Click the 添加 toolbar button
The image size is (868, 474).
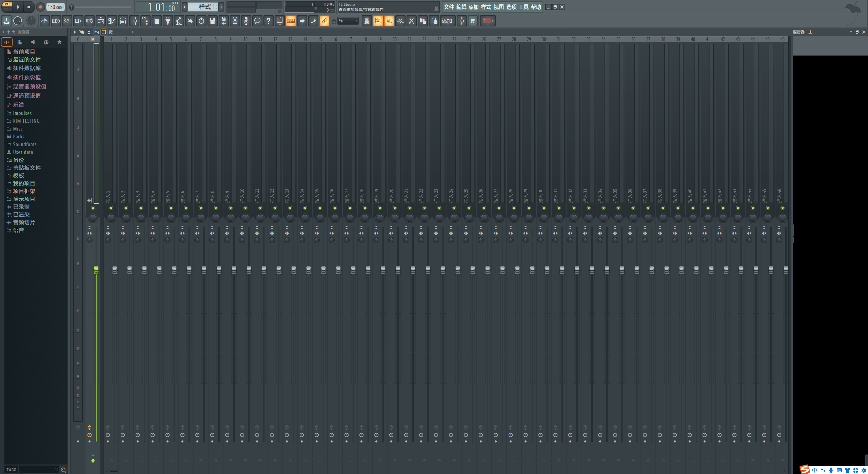[x=447, y=21]
